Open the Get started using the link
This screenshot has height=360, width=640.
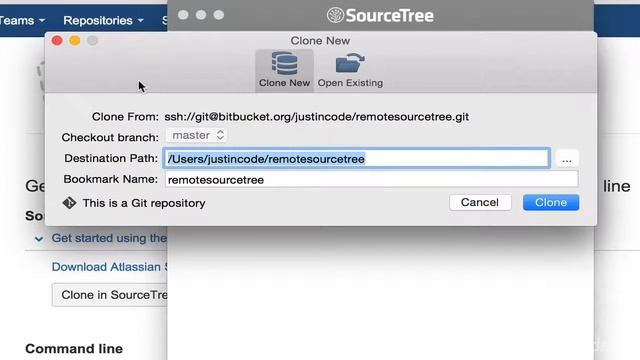(x=109, y=238)
